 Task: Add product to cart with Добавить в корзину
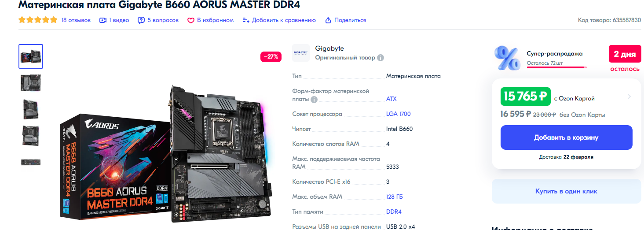(x=566, y=137)
